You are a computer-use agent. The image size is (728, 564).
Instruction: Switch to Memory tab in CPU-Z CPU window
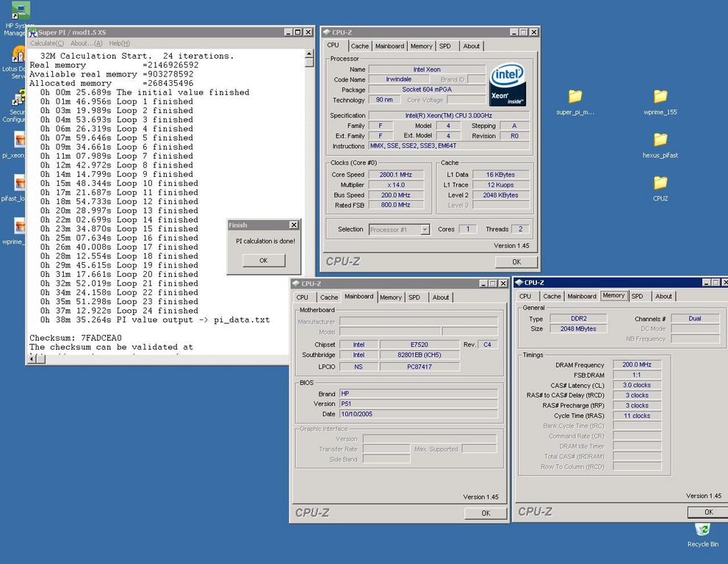coord(421,46)
